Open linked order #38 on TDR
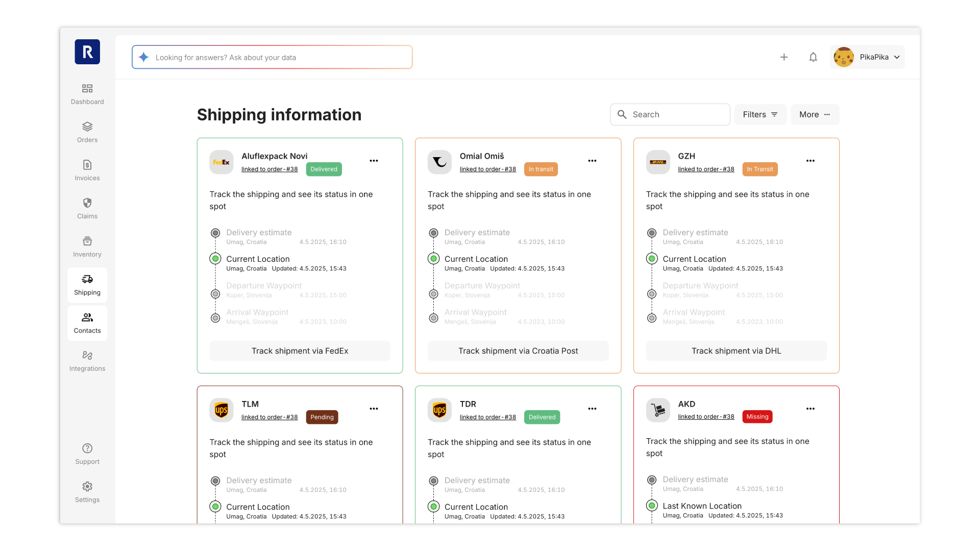 [488, 417]
